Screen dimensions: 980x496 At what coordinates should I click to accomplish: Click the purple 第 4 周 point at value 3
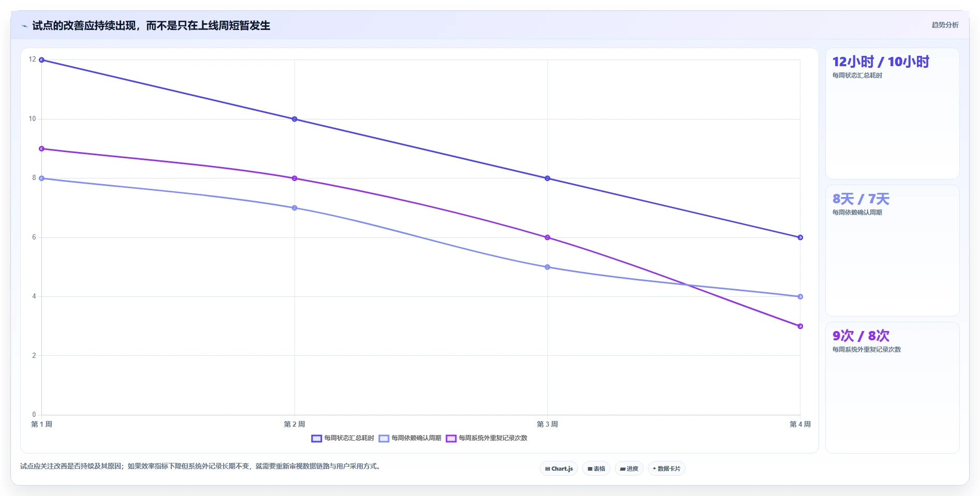pos(800,326)
